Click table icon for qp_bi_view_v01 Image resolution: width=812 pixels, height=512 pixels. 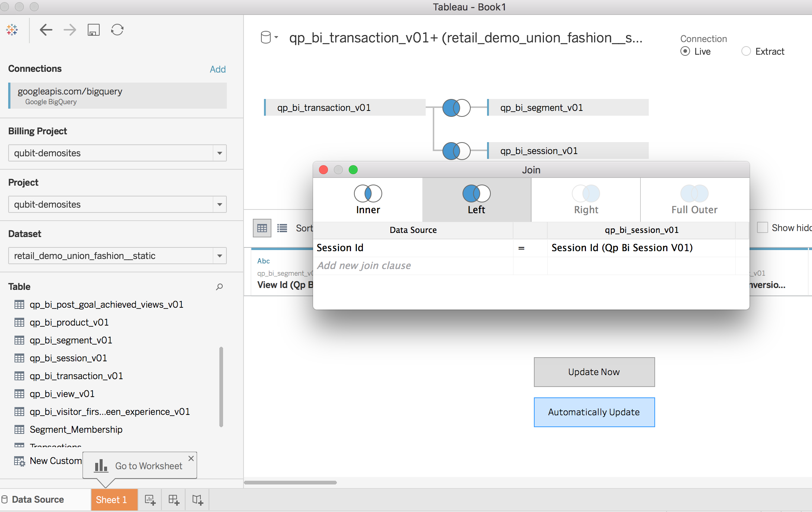point(19,394)
